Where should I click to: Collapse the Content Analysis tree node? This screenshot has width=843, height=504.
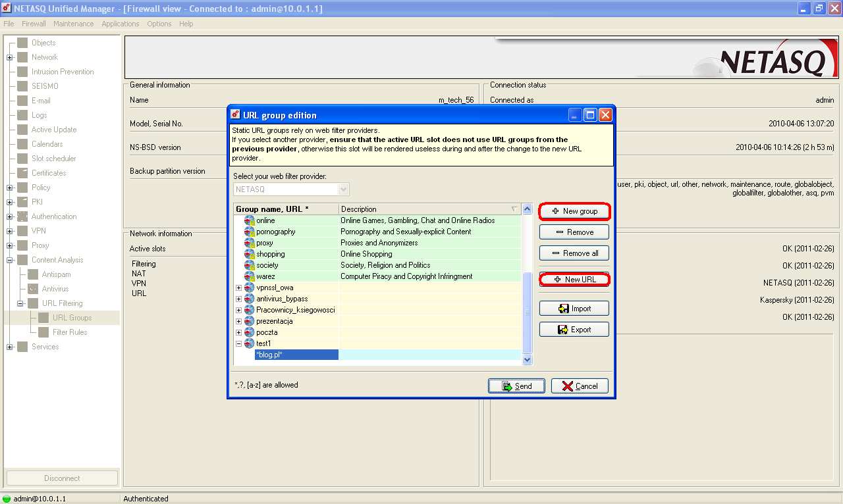click(10, 260)
